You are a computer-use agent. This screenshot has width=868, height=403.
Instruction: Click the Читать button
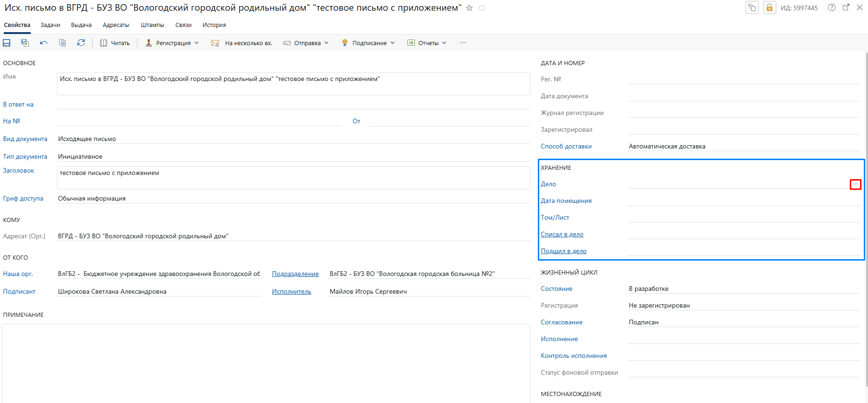pos(115,43)
